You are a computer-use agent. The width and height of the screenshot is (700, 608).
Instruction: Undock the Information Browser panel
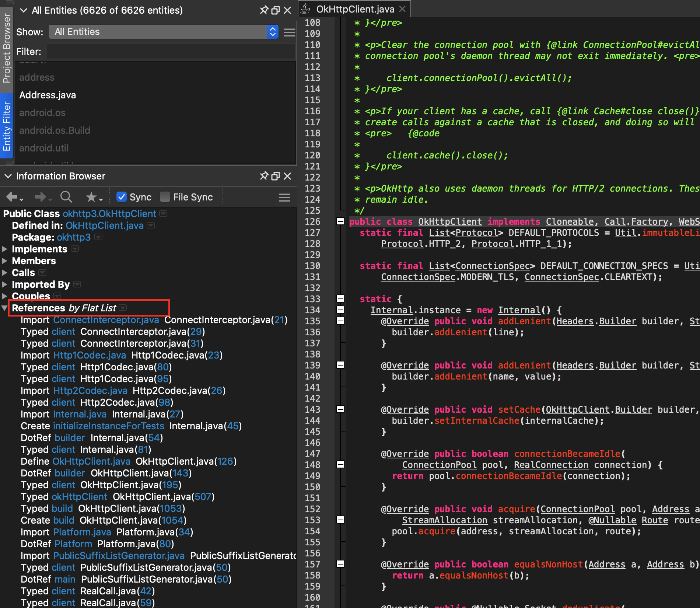[x=276, y=176]
